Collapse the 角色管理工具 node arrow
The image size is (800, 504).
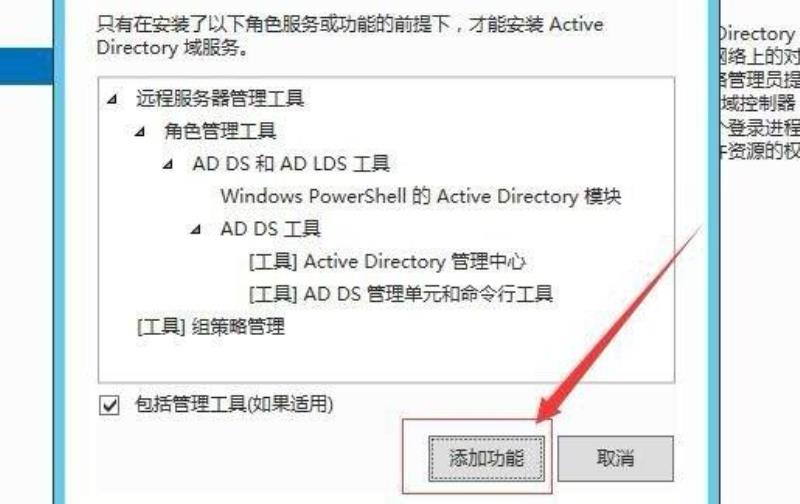tap(140, 132)
